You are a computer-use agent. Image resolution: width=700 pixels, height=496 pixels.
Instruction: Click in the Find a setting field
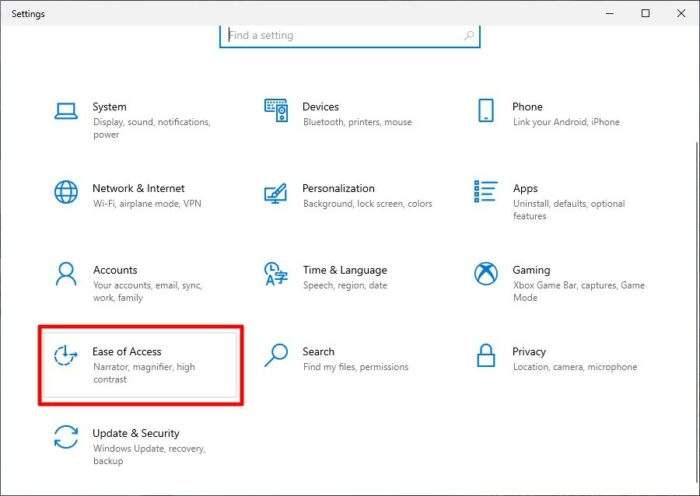pos(350,35)
